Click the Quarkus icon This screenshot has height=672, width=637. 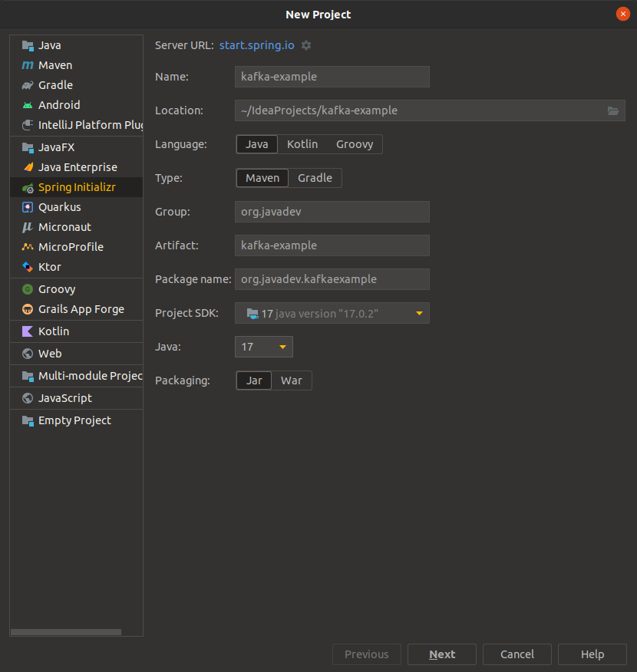(x=28, y=207)
